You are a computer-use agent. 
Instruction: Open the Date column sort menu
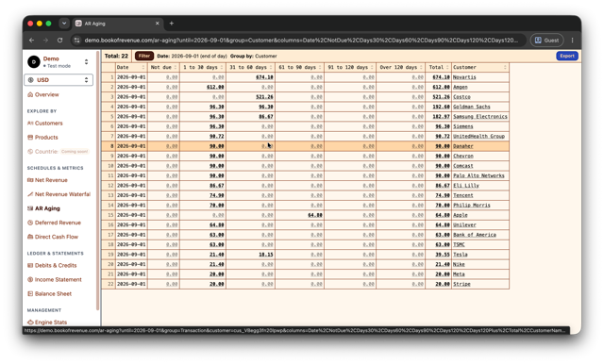[143, 67]
